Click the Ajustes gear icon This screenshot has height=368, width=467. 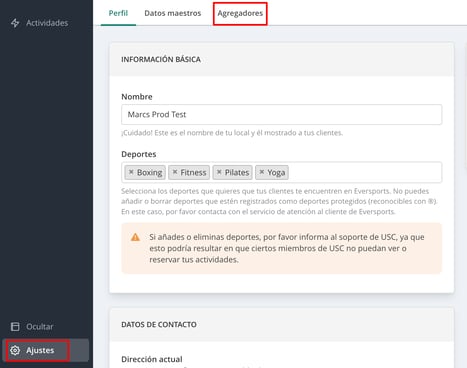pos(15,350)
